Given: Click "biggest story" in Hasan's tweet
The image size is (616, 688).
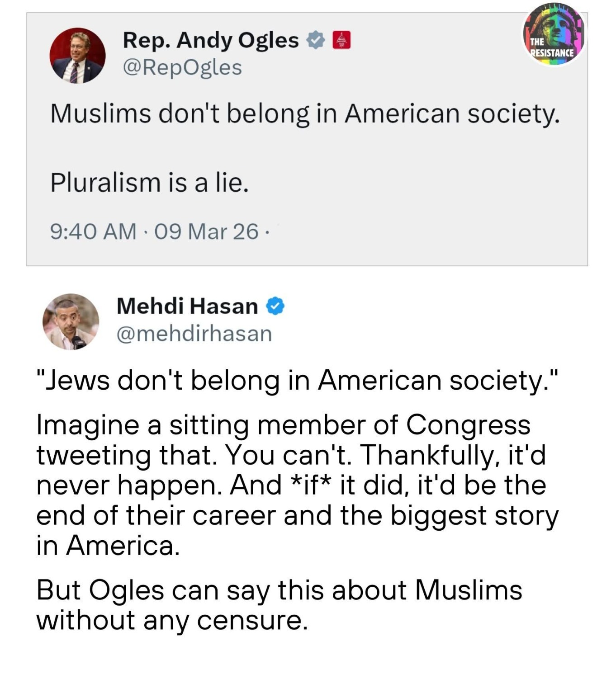Looking at the screenshot, I should click(474, 515).
